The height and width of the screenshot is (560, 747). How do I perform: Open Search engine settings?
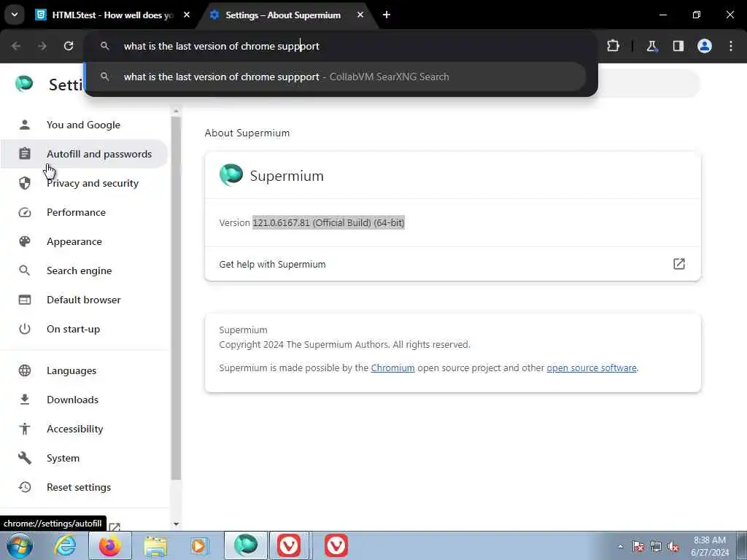point(84,271)
